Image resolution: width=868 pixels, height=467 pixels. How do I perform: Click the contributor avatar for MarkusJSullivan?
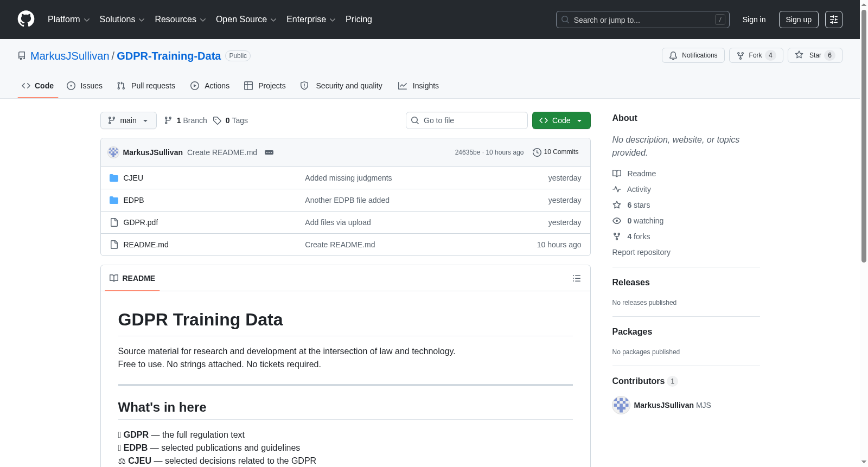(x=621, y=405)
